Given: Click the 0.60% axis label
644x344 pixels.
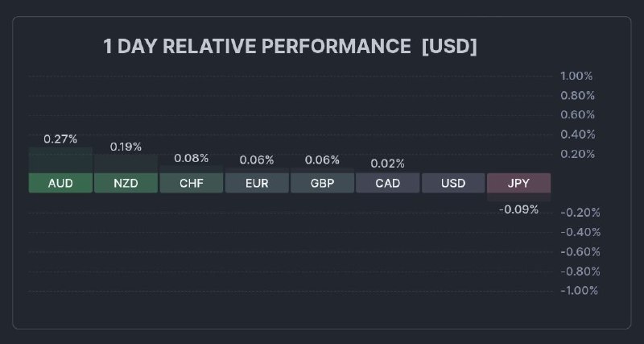Looking at the screenshot, I should [x=576, y=115].
